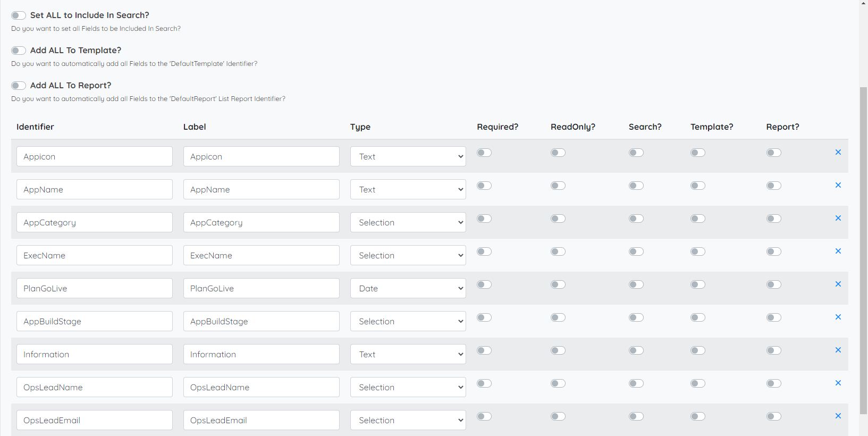This screenshot has width=868, height=436.
Task: Enable Required for AppBuildStage row
Action: coord(484,317)
